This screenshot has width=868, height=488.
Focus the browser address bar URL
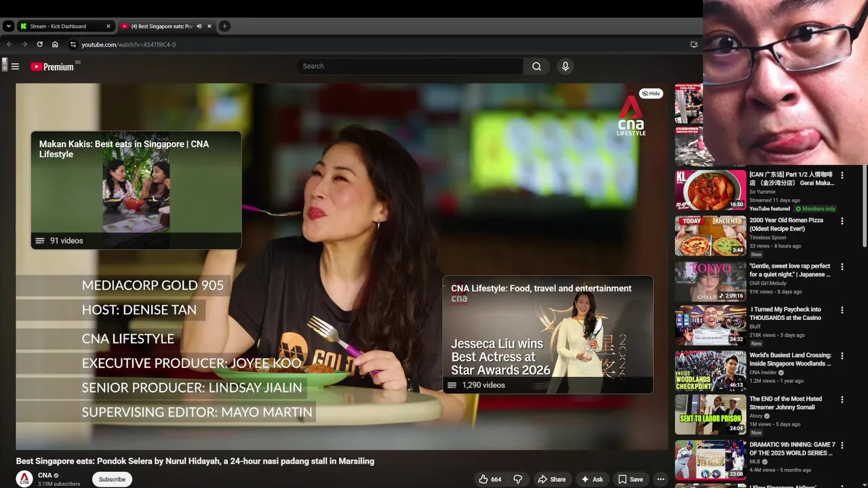[128, 45]
